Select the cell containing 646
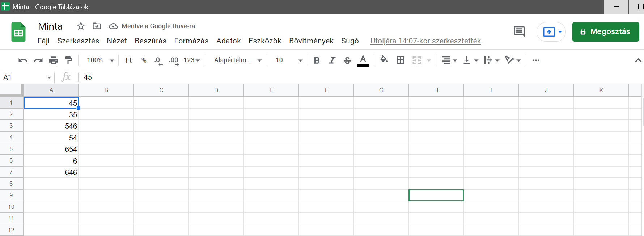Viewport: 644px width, 236px height. point(51,172)
